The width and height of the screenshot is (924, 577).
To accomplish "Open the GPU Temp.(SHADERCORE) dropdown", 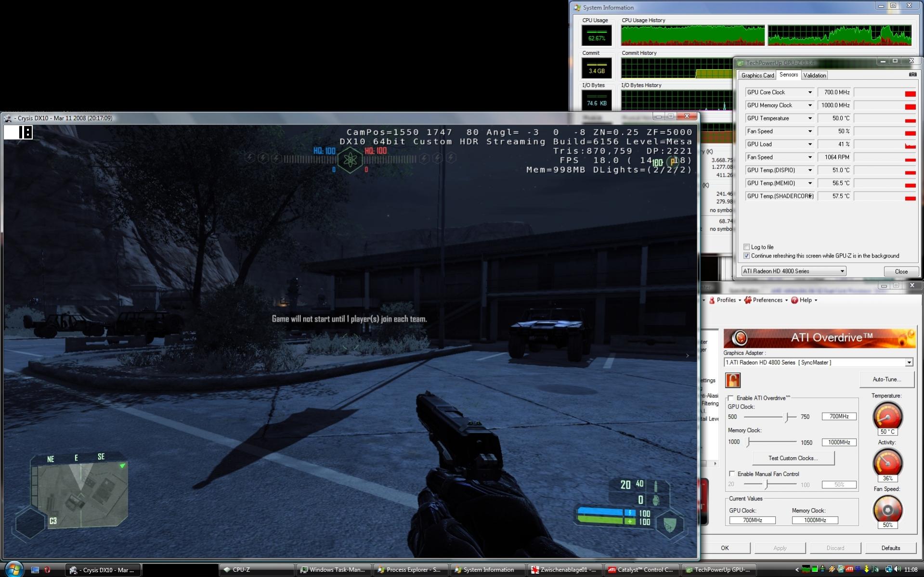I will [810, 196].
